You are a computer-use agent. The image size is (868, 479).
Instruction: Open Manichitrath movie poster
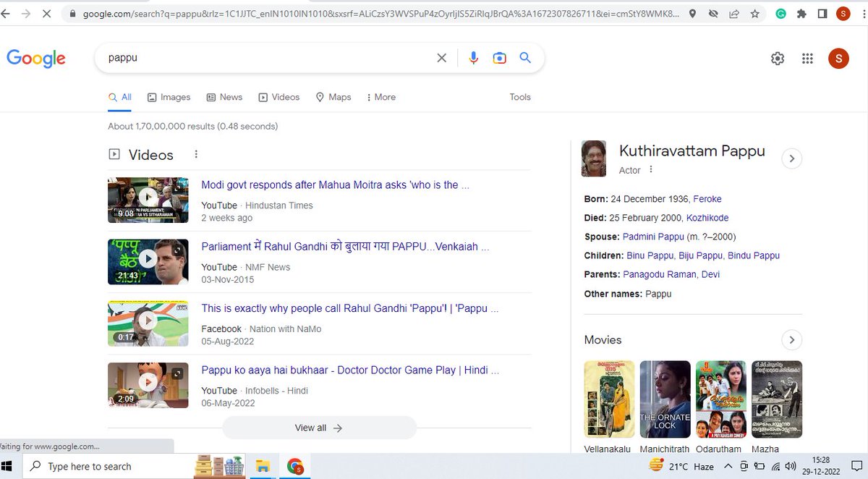pos(665,399)
